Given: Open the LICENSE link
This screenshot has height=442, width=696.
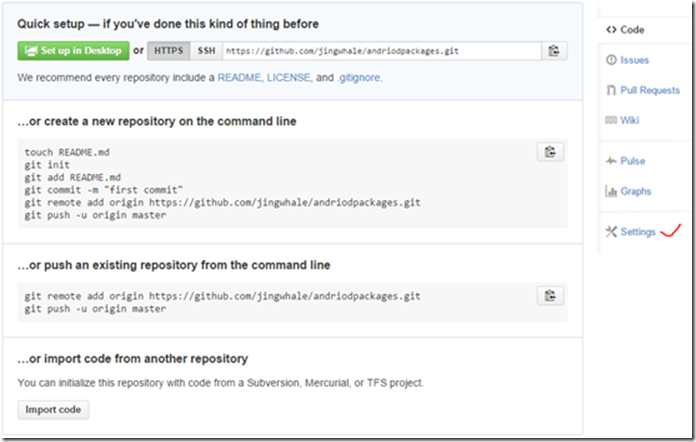Looking at the screenshot, I should coord(289,78).
